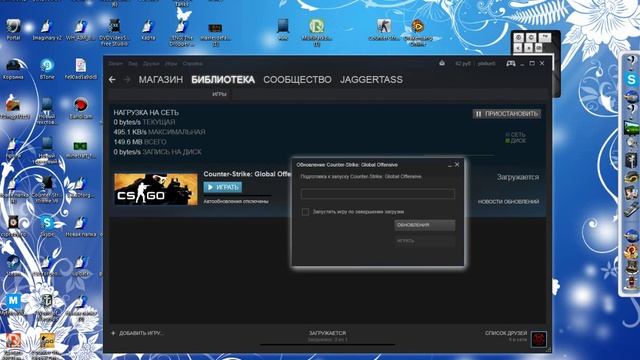This screenshot has width=640, height=360.
Task: Enable launching game after download completes
Action: click(305, 212)
